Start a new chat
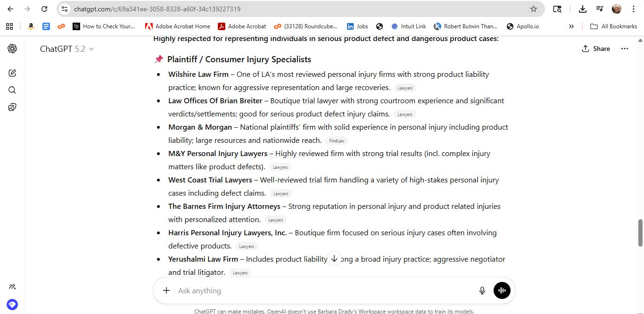The height and width of the screenshot is (314, 644). coord(12,73)
